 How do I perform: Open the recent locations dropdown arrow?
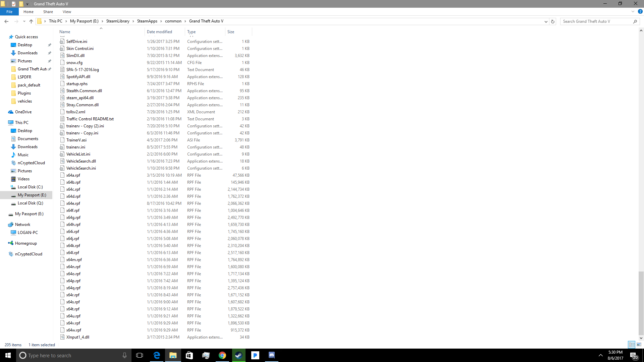[x=24, y=21]
